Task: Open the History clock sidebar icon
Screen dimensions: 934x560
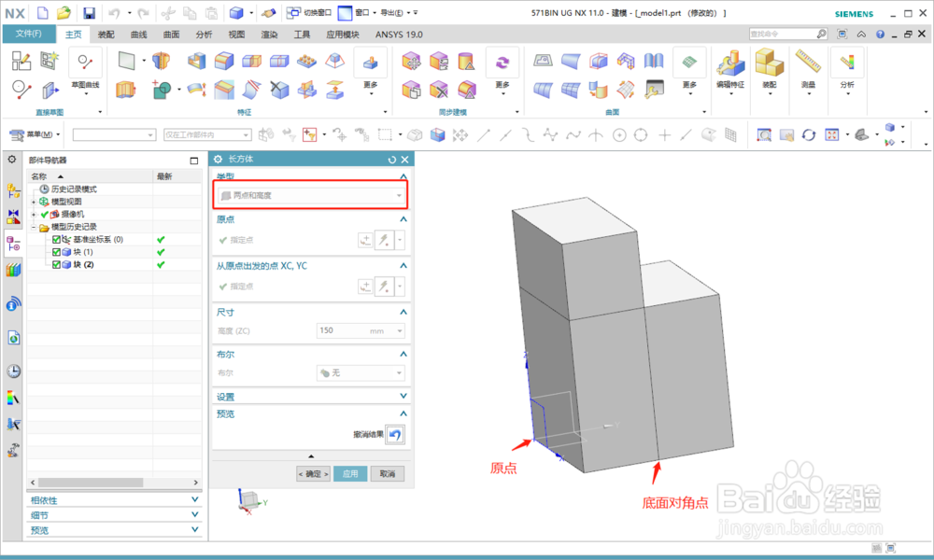Action: [13, 371]
